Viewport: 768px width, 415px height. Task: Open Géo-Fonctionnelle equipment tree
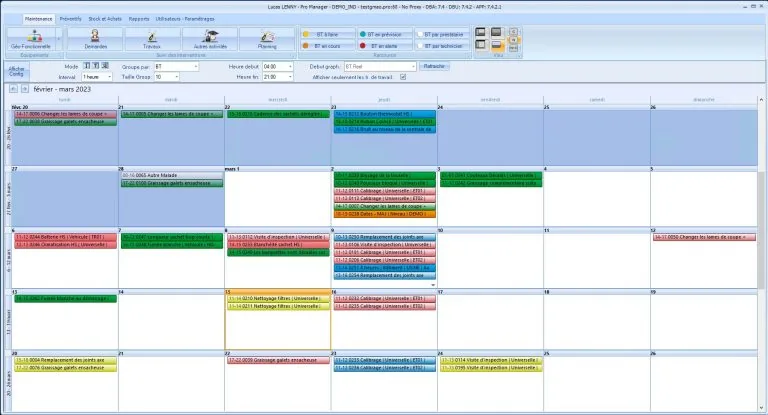point(30,39)
